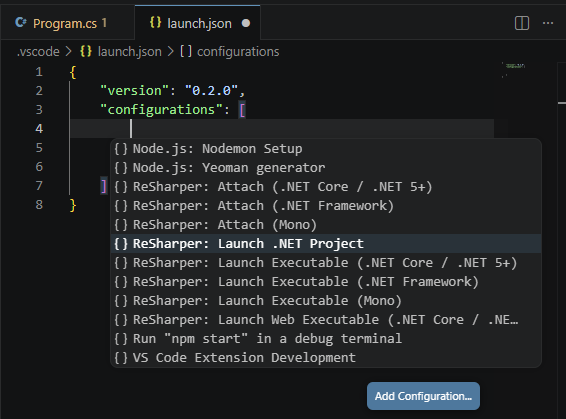The width and height of the screenshot is (566, 419).
Task: Click line number 1 in the gutter
Action: pyautogui.click(x=39, y=72)
